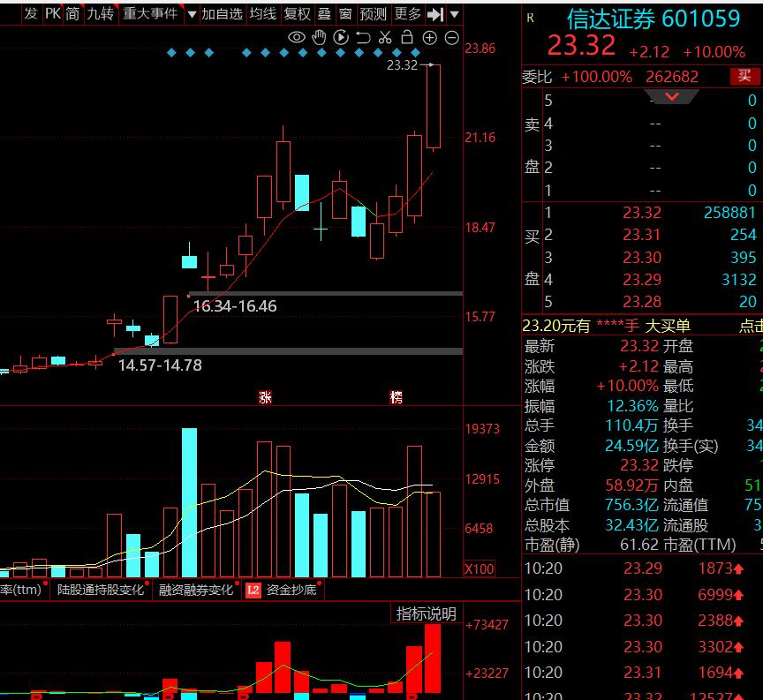Enable the 九转 indicator
Viewport: 763px width, 700px height.
click(x=101, y=13)
